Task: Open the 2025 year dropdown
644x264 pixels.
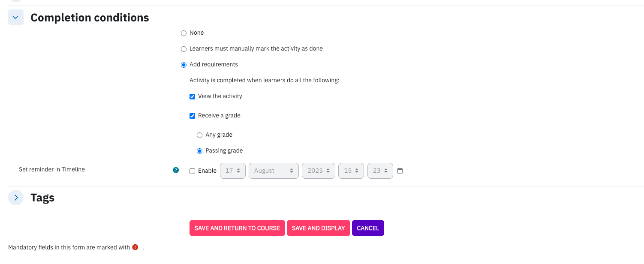Action: (319, 171)
